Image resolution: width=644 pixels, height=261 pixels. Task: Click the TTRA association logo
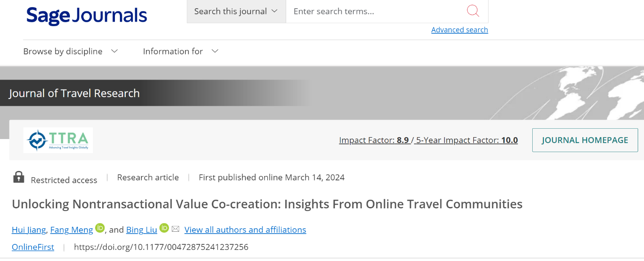(58, 140)
